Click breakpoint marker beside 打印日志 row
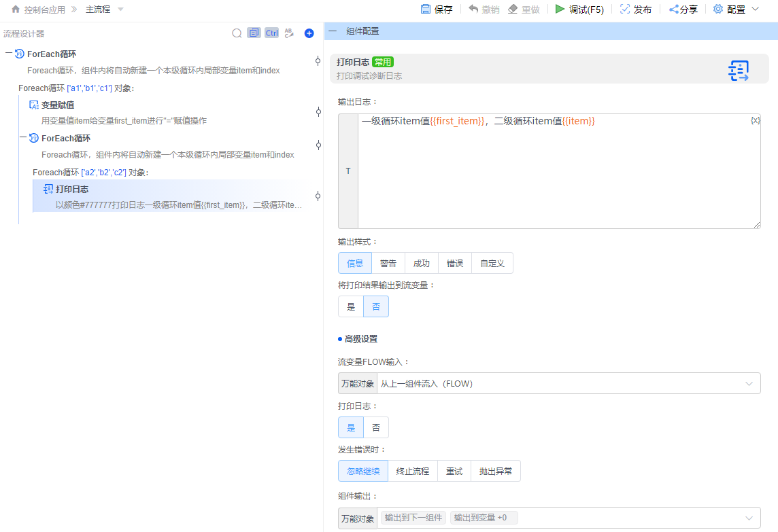Image resolution: width=778 pixels, height=532 pixels. (318, 196)
